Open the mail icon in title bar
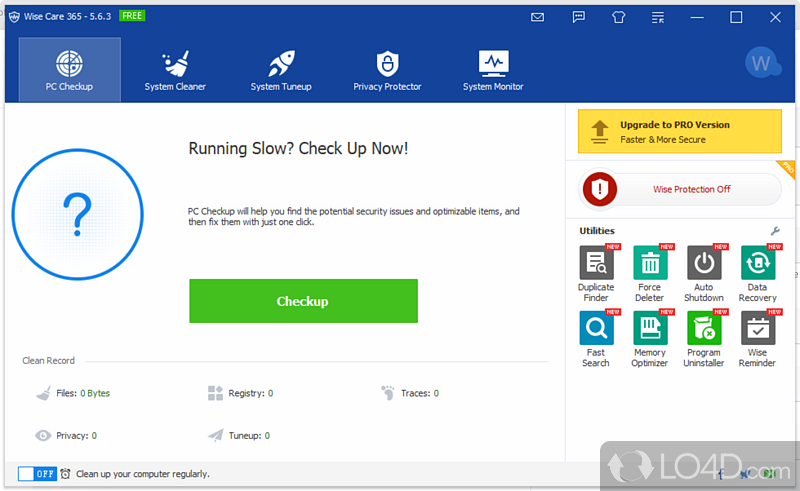Viewport: 800px width, 491px height. pyautogui.click(x=538, y=17)
